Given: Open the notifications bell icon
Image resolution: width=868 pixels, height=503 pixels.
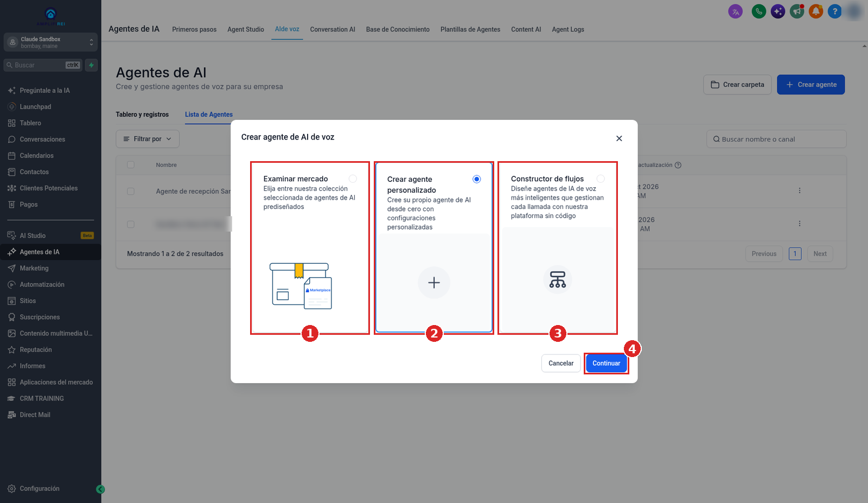Looking at the screenshot, I should pyautogui.click(x=816, y=11).
